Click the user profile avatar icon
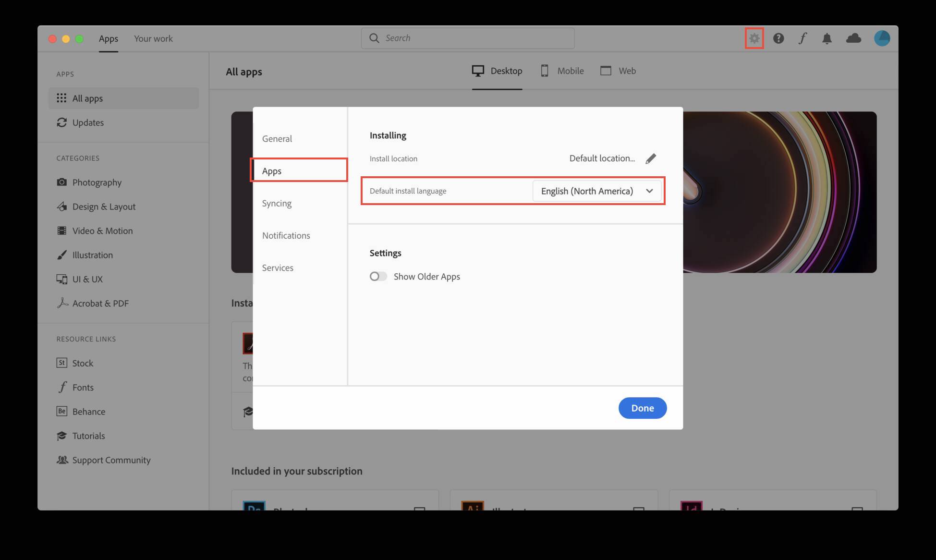The width and height of the screenshot is (936, 560). pyautogui.click(x=882, y=38)
